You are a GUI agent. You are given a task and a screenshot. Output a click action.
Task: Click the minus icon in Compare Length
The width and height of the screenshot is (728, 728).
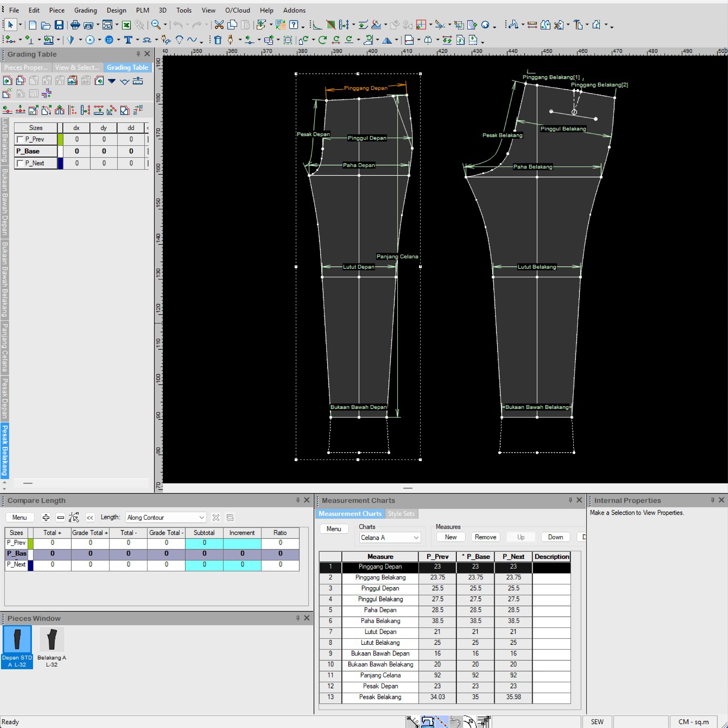60,517
